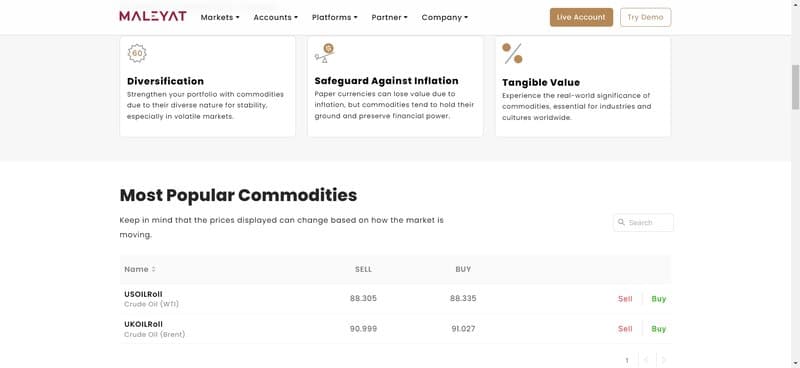Click the search magnifier icon
800x368 pixels.
pyautogui.click(x=621, y=223)
